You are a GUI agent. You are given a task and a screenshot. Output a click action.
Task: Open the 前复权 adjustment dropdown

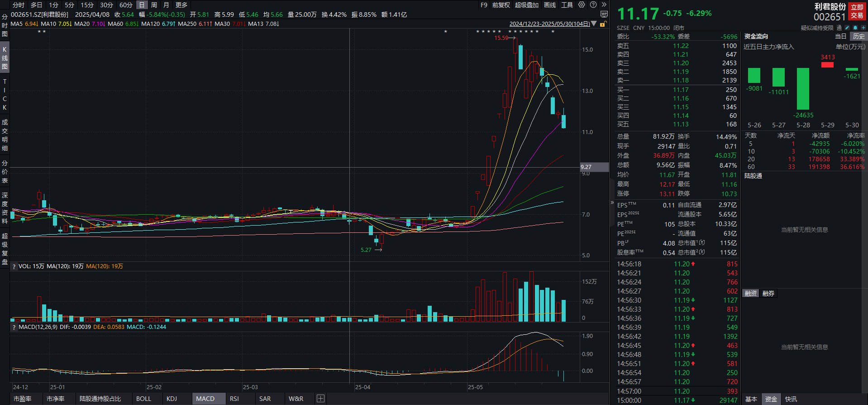coord(501,5)
